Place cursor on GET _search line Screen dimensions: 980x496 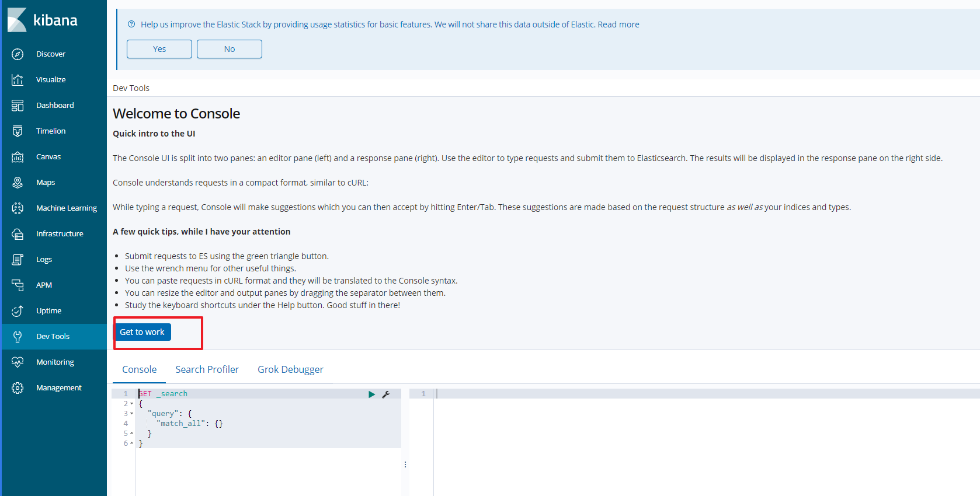269,394
